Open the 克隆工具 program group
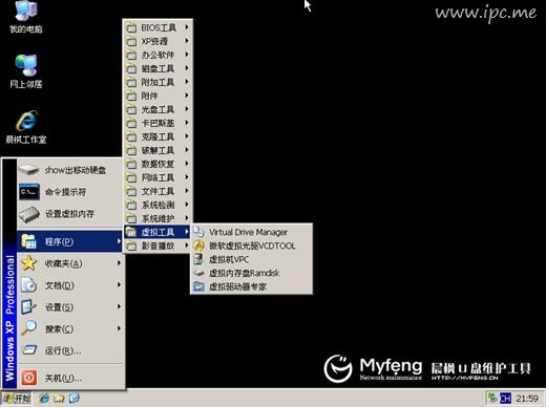 coord(157,137)
